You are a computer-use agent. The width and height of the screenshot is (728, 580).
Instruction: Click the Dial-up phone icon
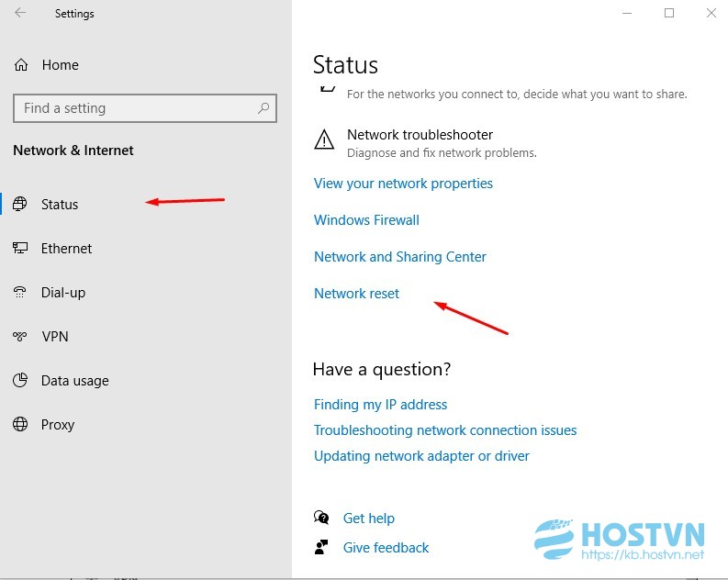(x=20, y=292)
